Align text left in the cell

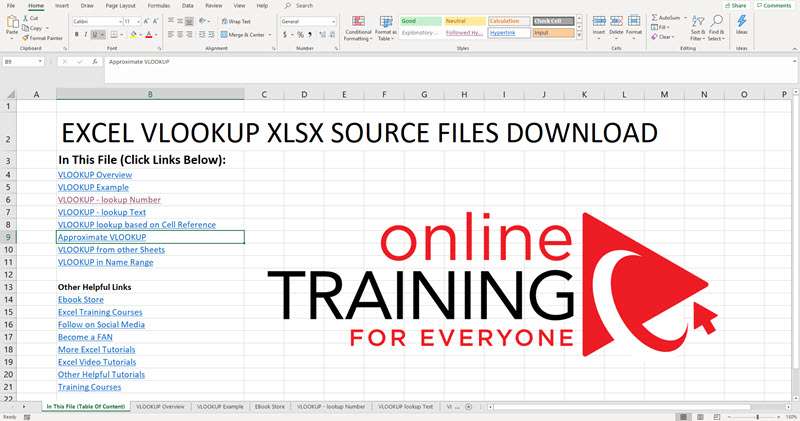tap(171, 35)
